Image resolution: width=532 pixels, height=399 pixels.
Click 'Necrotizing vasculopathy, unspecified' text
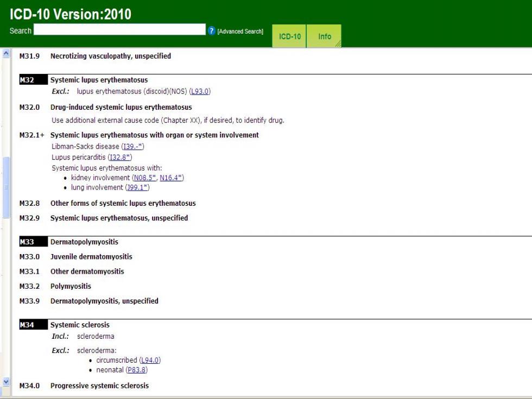[111, 56]
